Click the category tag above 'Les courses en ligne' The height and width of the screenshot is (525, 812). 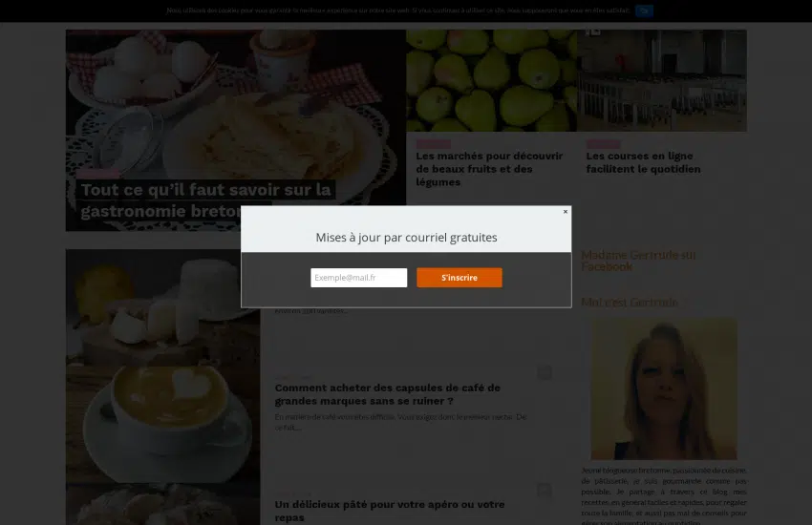click(x=603, y=144)
